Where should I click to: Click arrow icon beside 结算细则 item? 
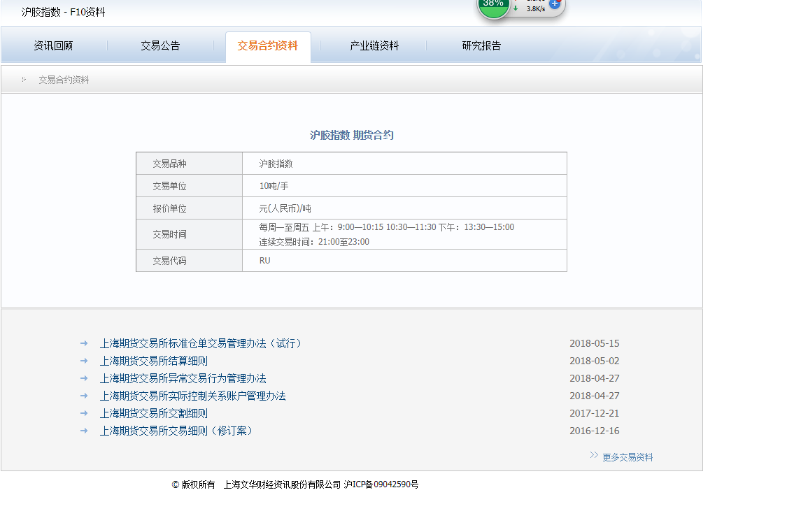(84, 361)
